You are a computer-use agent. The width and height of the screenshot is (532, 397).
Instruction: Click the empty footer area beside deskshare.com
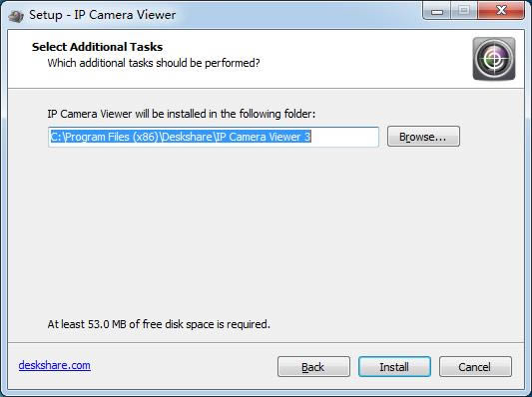click(x=184, y=366)
